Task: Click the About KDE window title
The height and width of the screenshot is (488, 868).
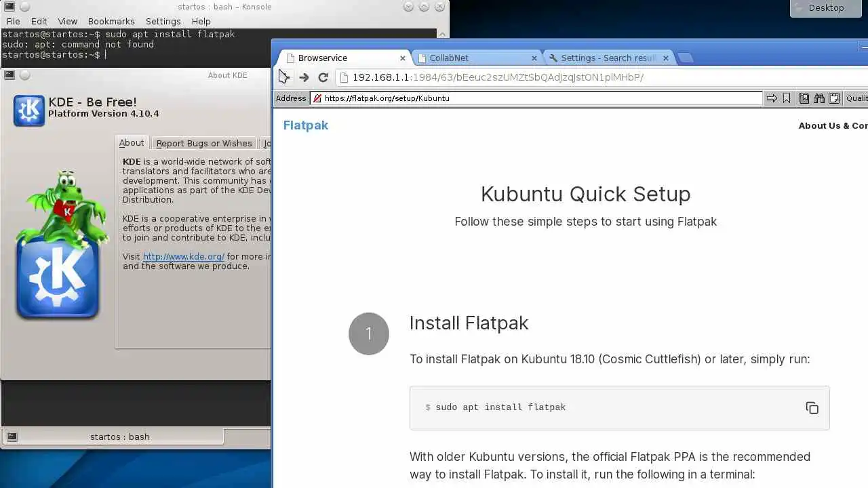Action: (228, 75)
